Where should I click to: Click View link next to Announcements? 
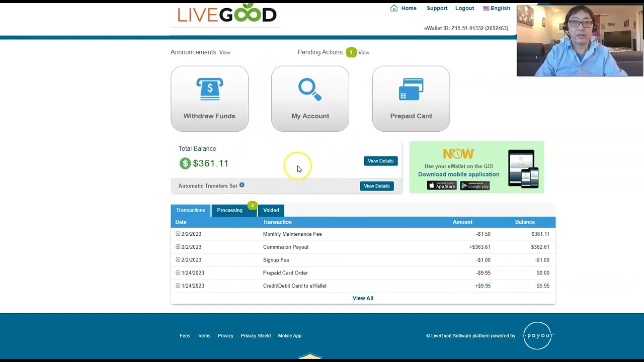(224, 53)
